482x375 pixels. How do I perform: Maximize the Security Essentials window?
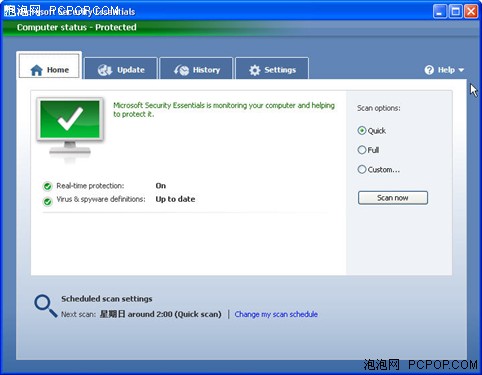tap(455, 12)
